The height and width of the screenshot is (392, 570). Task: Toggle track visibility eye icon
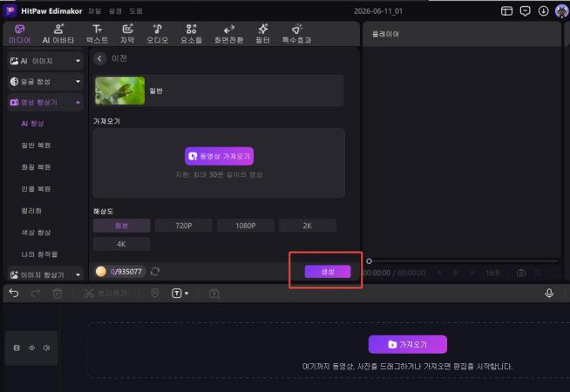point(31,348)
